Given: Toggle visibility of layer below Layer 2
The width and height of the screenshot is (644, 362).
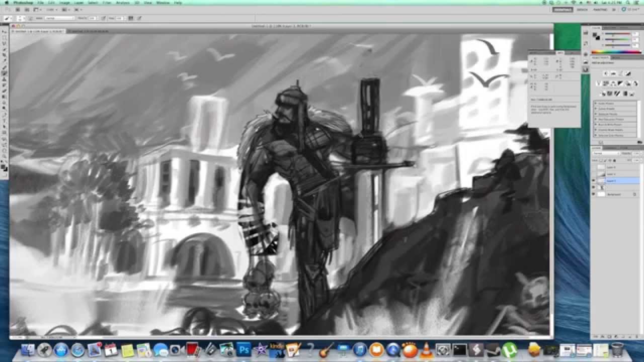Looking at the screenshot, I should point(594,187).
